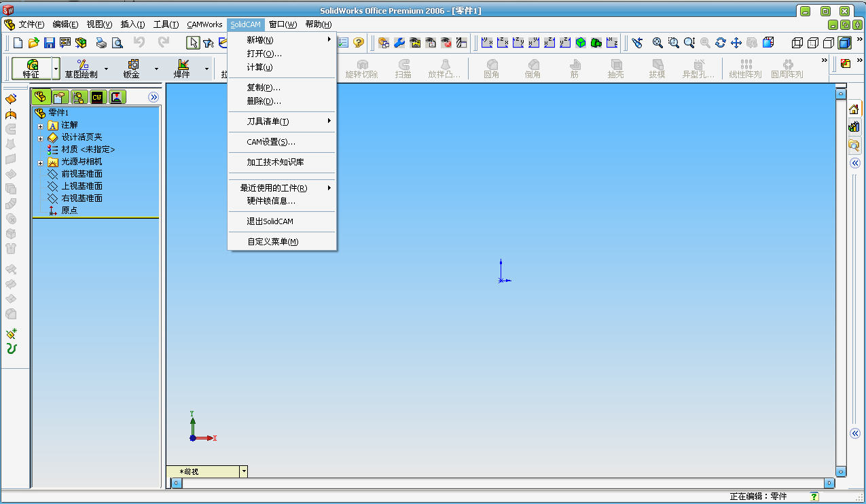Click the Print icon in toolbar
This screenshot has width=866, height=504.
pyautogui.click(x=101, y=43)
